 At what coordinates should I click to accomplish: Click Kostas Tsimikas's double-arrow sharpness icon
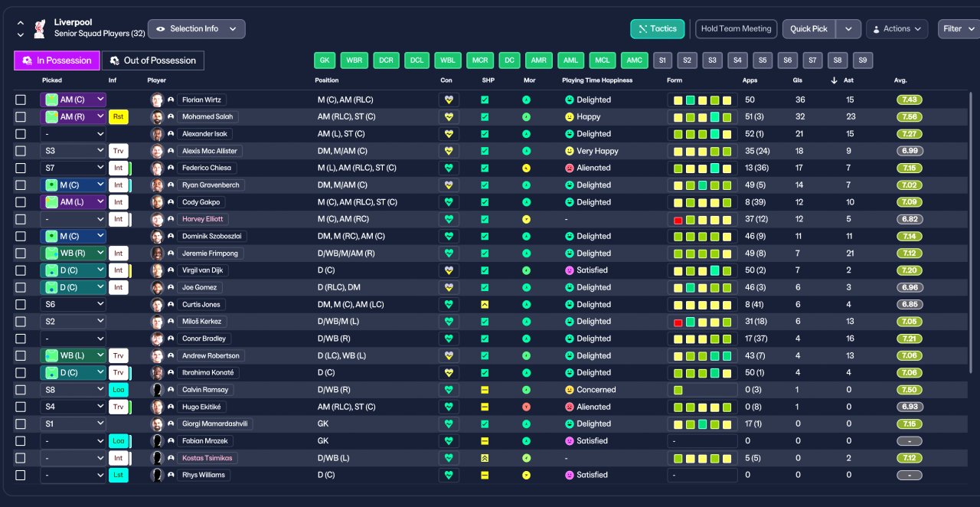(x=485, y=458)
